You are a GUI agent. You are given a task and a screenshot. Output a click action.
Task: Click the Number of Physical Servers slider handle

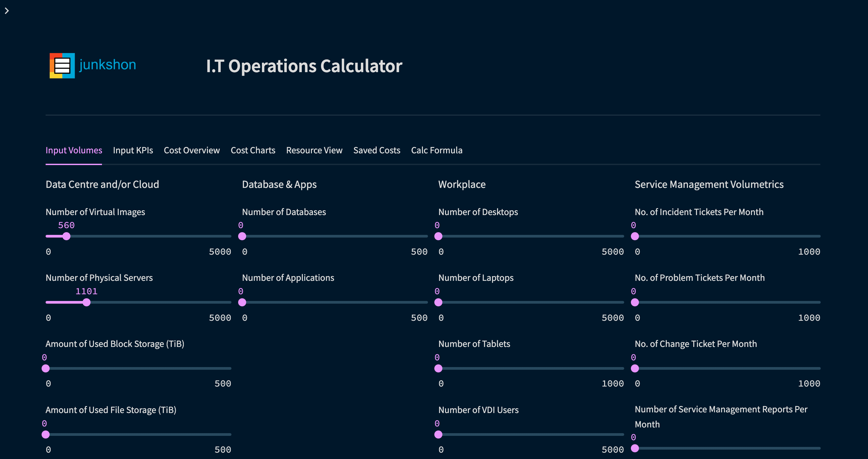click(x=87, y=302)
